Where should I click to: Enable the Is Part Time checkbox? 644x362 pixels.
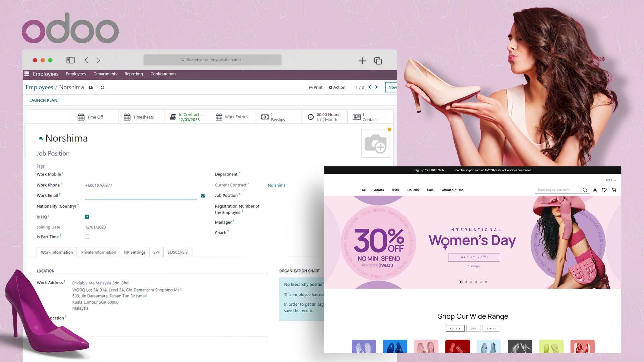pyautogui.click(x=87, y=236)
